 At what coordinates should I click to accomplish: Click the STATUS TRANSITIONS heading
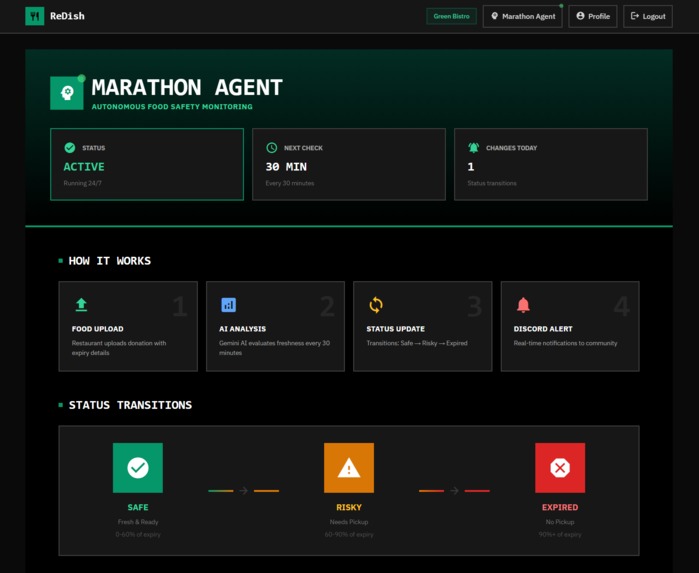point(130,405)
